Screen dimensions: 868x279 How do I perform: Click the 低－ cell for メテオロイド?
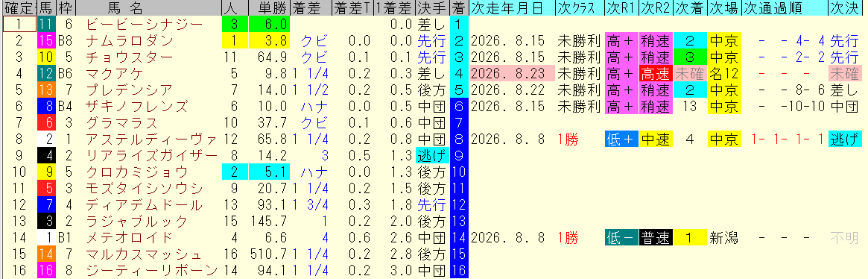[x=621, y=237]
